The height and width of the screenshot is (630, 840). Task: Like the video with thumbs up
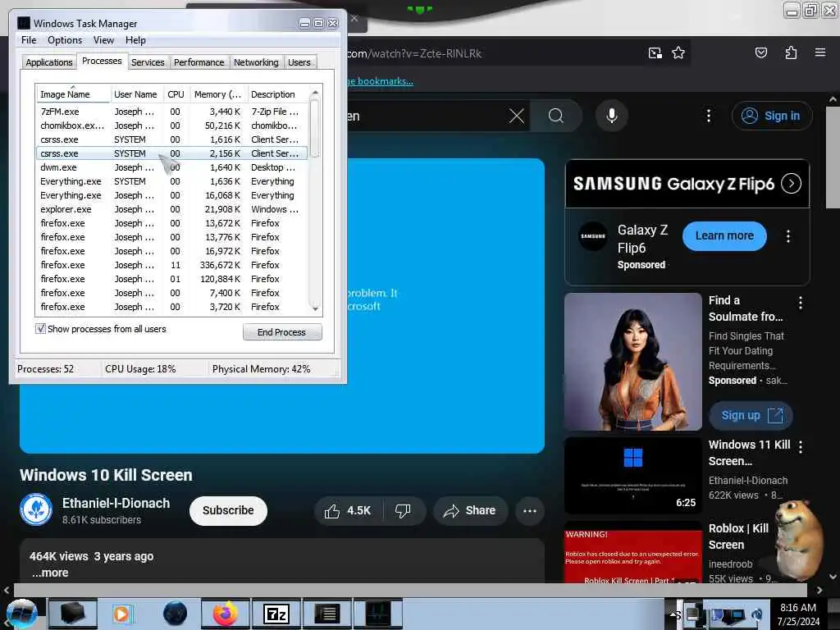pos(348,510)
